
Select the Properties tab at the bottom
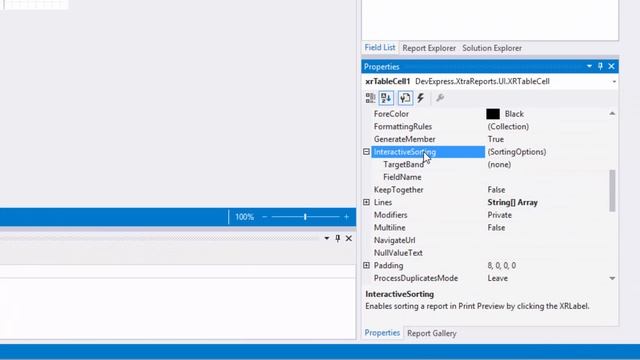pyautogui.click(x=382, y=333)
